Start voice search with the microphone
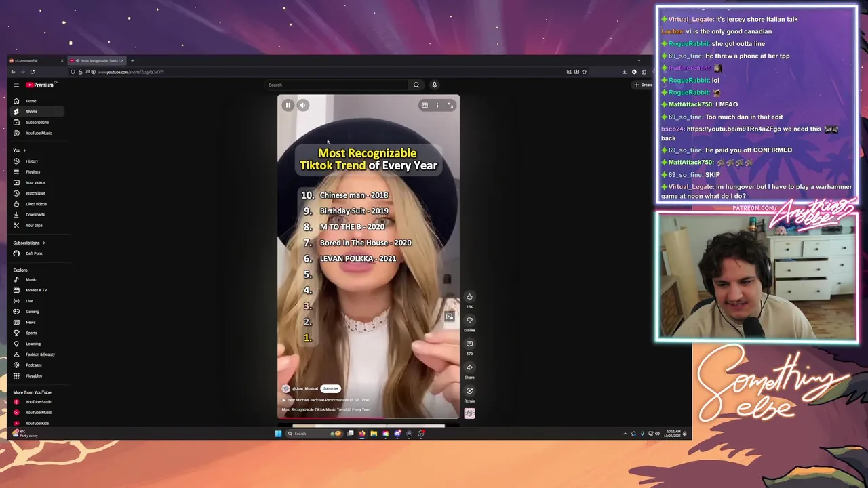This screenshot has width=868, height=488. coord(435,85)
